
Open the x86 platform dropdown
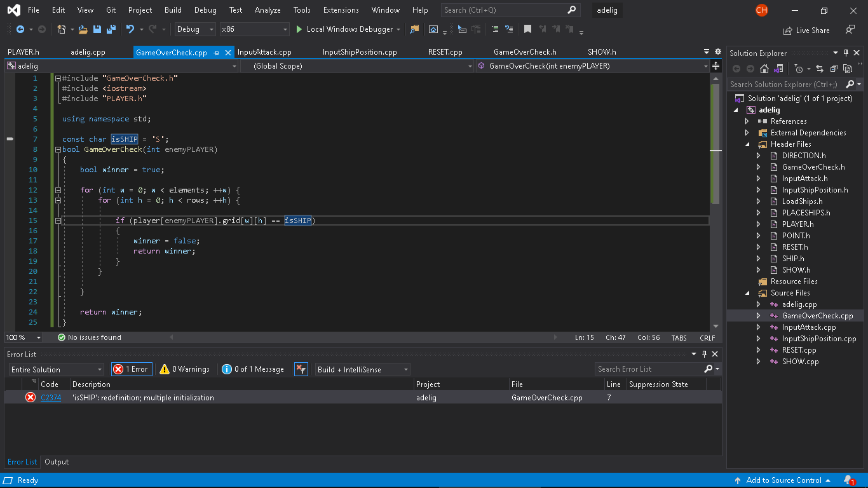[254, 29]
